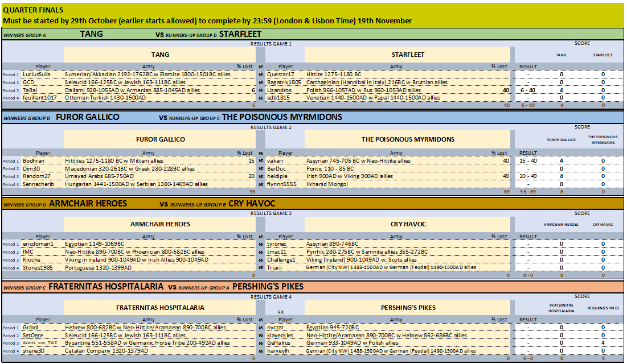Image resolution: width=627 pixels, height=364 pixels.
Task: Click THE POISONOUS MYRMIDONS team header box
Action: point(408,139)
